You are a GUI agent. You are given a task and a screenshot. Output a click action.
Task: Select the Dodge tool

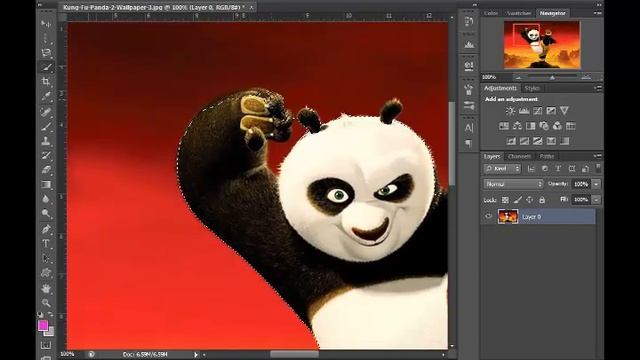coord(46,213)
